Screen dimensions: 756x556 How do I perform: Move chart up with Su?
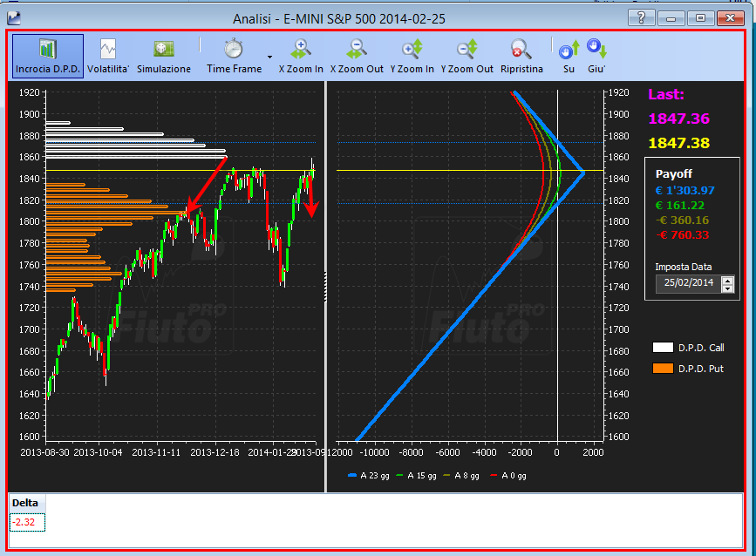click(x=569, y=56)
